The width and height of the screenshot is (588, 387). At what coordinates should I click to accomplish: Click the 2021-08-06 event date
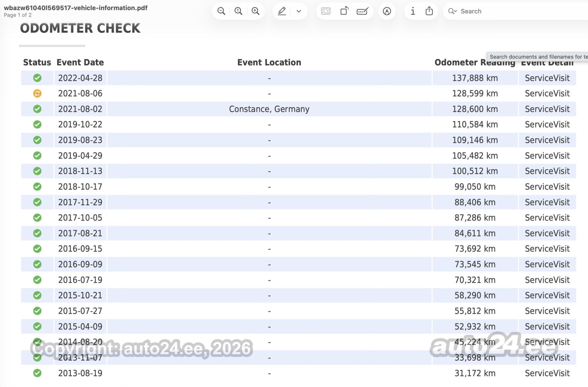tap(80, 94)
